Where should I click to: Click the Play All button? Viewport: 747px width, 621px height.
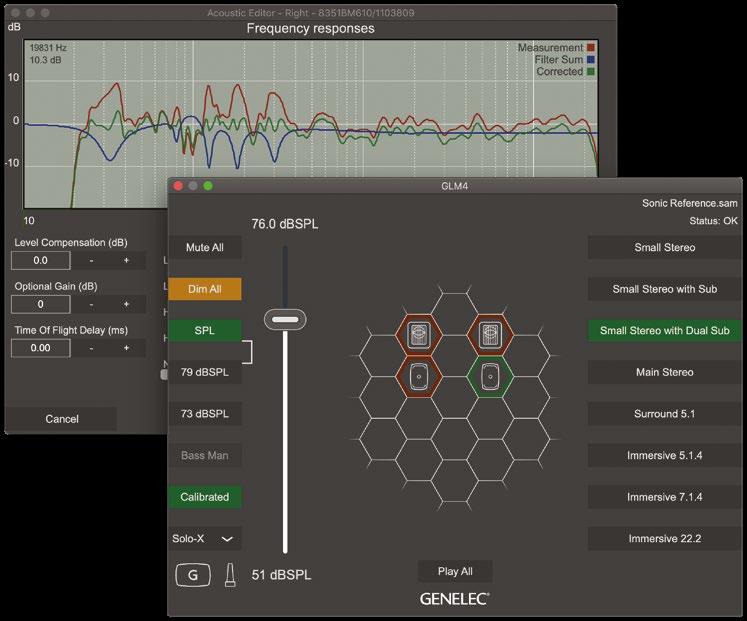click(455, 571)
